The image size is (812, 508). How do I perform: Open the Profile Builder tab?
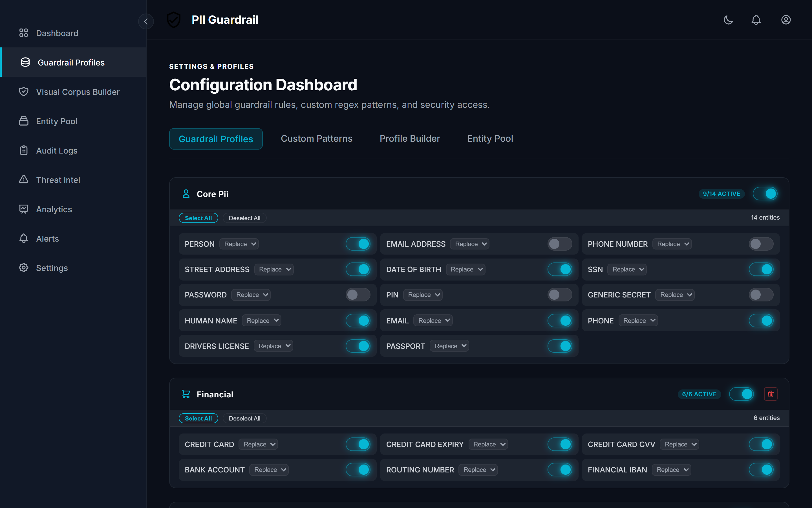click(x=410, y=139)
